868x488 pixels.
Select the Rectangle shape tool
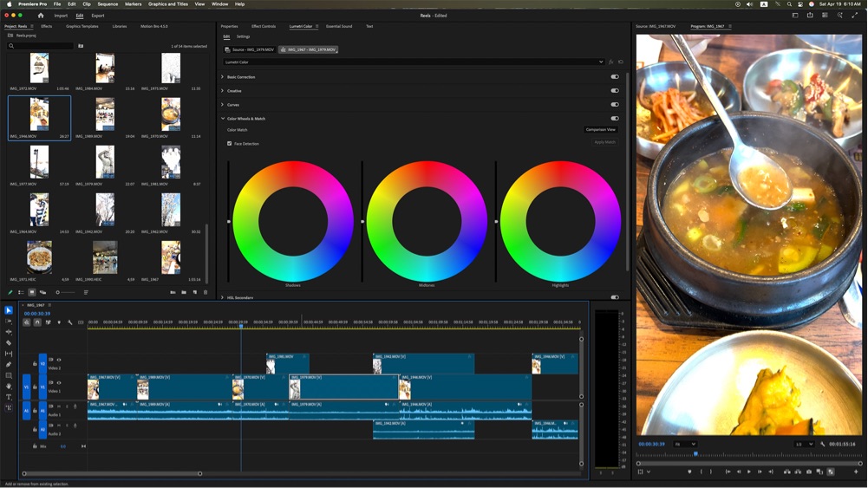(x=9, y=375)
